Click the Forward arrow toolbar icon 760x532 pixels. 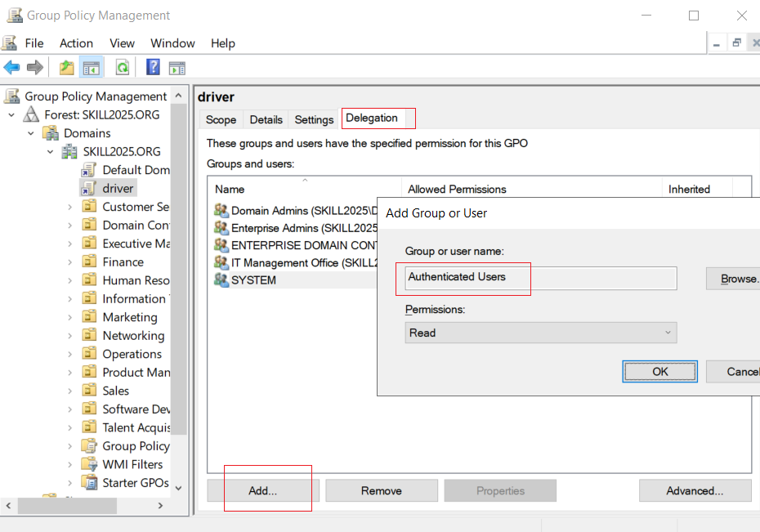(34, 67)
